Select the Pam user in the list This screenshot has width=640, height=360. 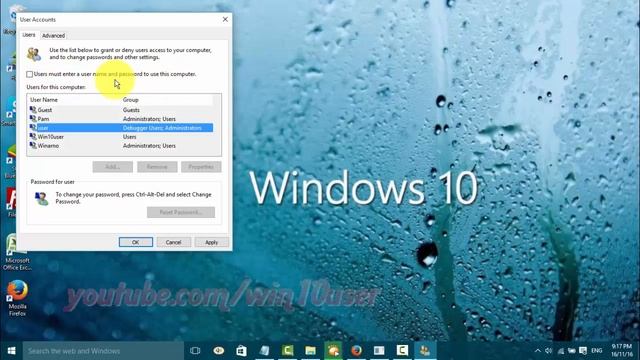(x=121, y=119)
